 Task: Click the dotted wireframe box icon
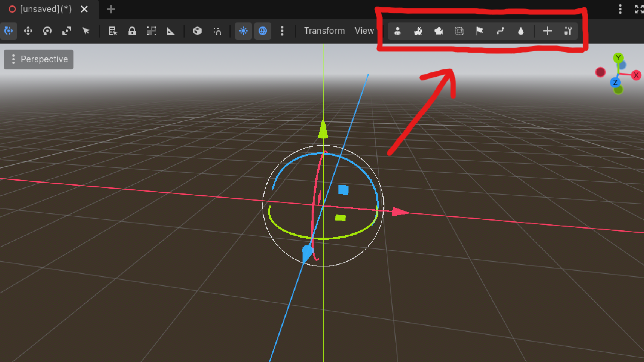tap(459, 31)
